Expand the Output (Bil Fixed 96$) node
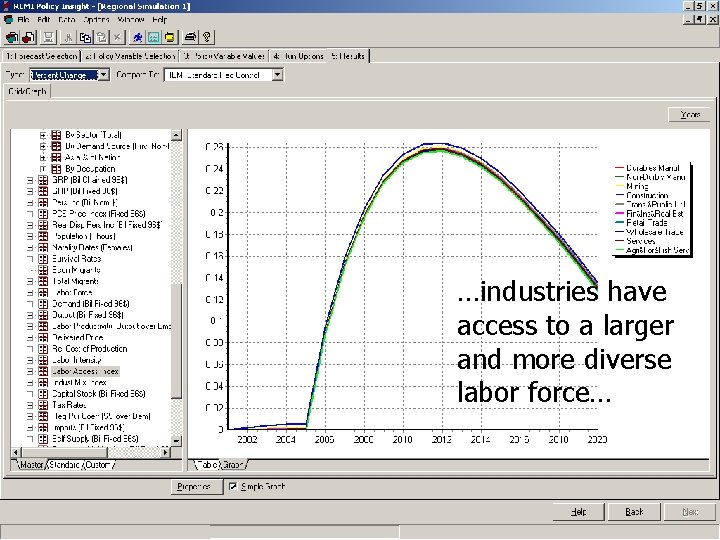Image resolution: width=720 pixels, height=540 pixels. coord(30,315)
